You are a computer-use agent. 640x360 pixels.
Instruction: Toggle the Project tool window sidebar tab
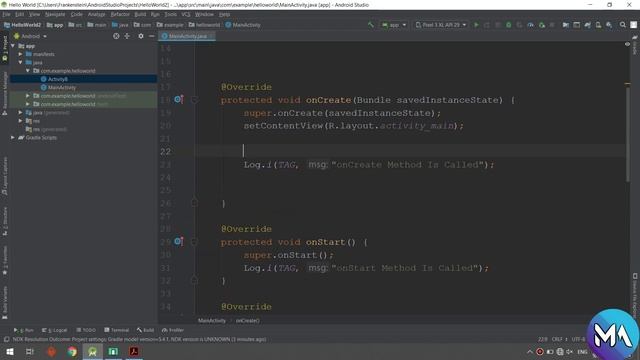tap(5, 49)
